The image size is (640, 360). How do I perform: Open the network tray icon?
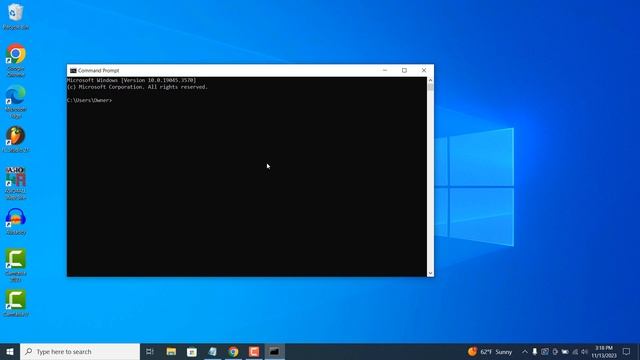click(575, 351)
